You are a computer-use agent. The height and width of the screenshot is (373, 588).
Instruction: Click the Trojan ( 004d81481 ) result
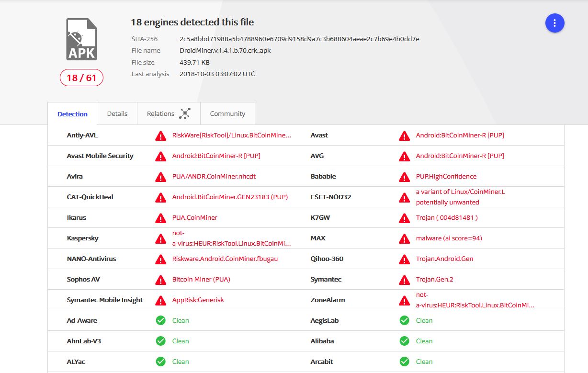pyautogui.click(x=447, y=217)
